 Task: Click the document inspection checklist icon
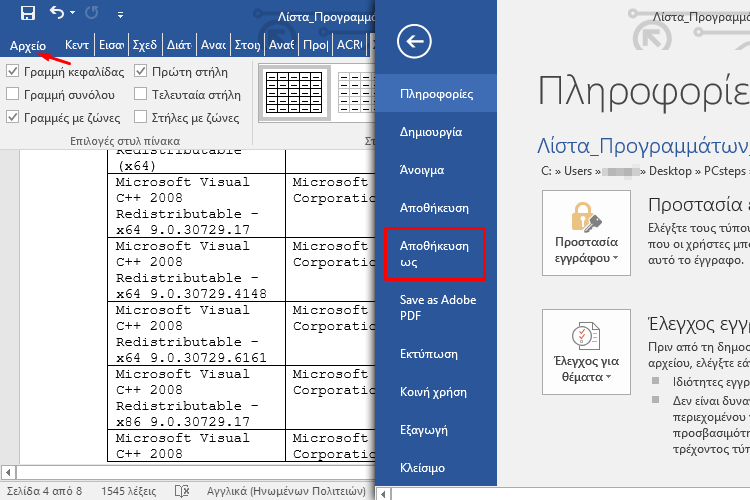tap(586, 335)
